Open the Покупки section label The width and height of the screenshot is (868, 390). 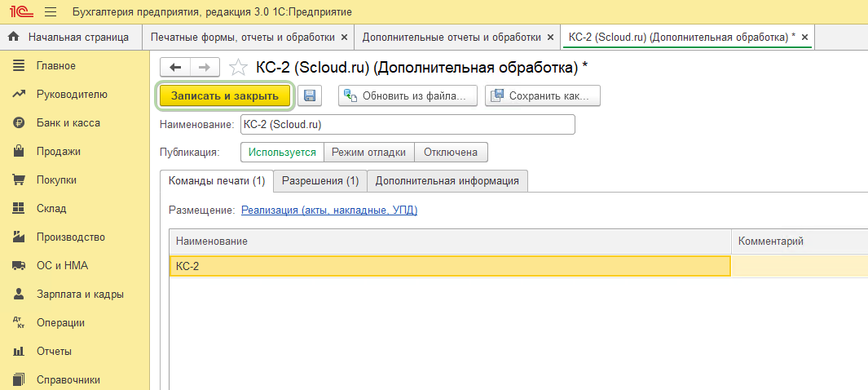56,180
